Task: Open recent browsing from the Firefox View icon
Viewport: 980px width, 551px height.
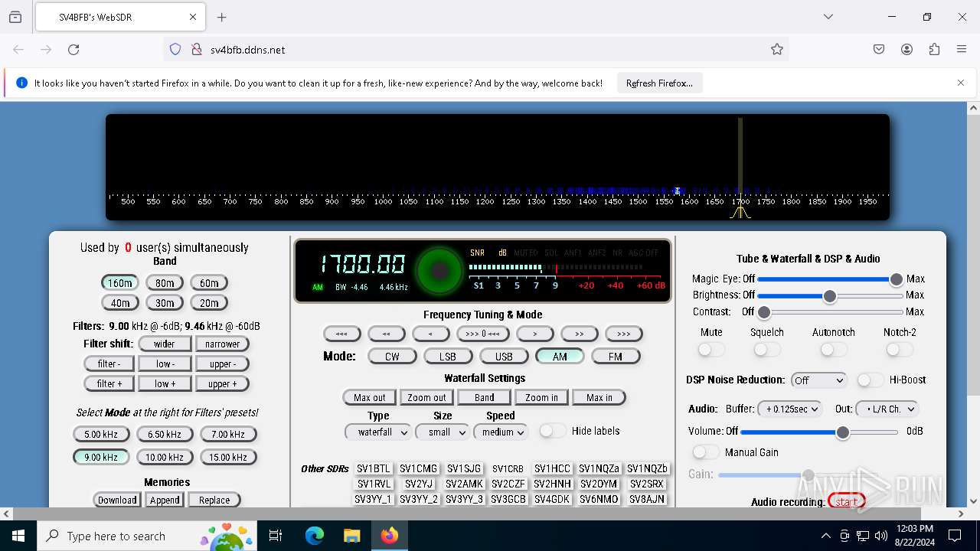Action: point(15,17)
